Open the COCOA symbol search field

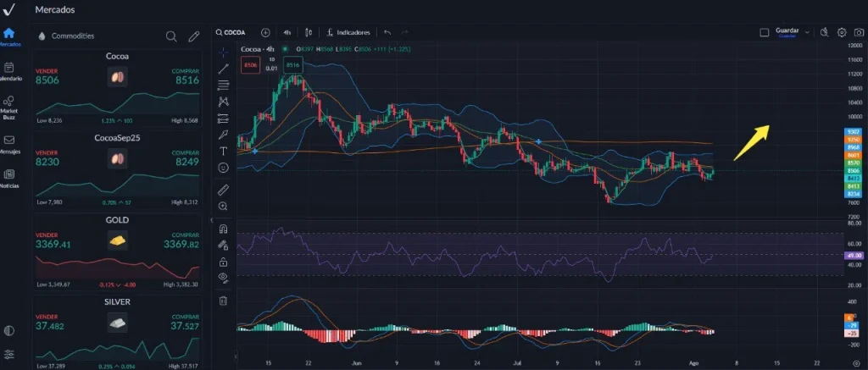[x=231, y=33]
